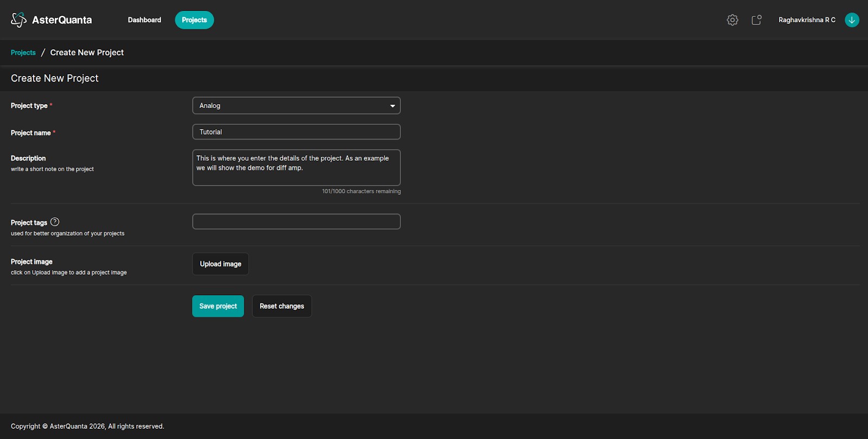The height and width of the screenshot is (439, 868).
Task: Switch to the Projects tab
Action: click(194, 20)
